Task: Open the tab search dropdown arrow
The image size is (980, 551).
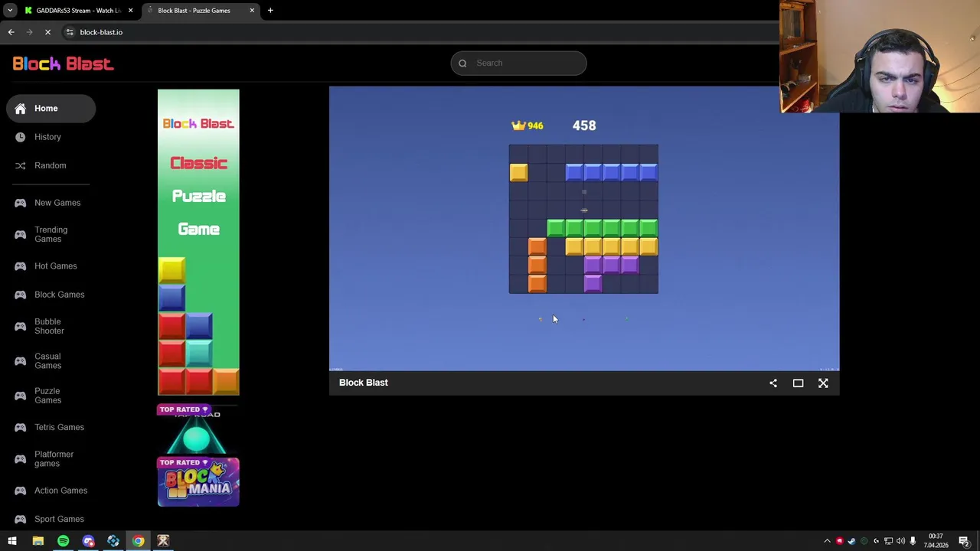Action: click(10, 11)
